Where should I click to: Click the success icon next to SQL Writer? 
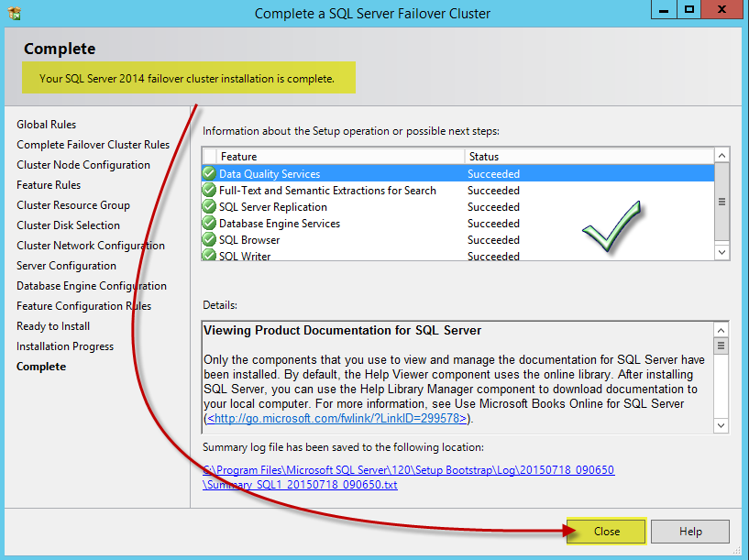click(209, 255)
